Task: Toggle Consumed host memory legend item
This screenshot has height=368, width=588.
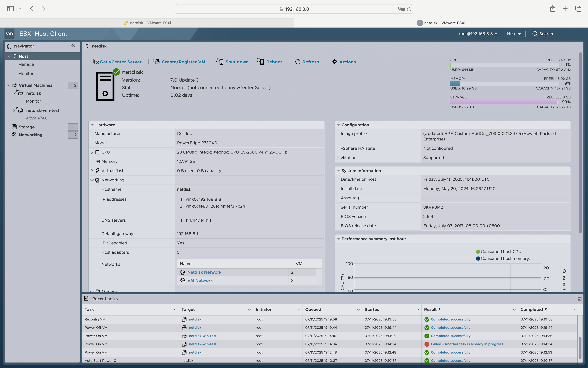Action: click(504, 259)
